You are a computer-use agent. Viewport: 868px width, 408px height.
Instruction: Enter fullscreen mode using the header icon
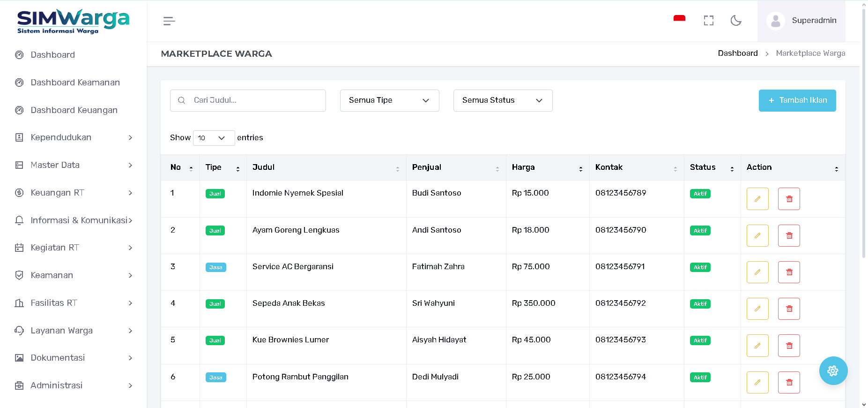point(708,21)
